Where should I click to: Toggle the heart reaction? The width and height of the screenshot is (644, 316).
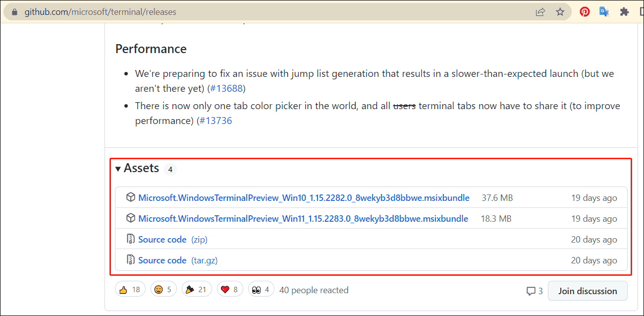(x=230, y=290)
